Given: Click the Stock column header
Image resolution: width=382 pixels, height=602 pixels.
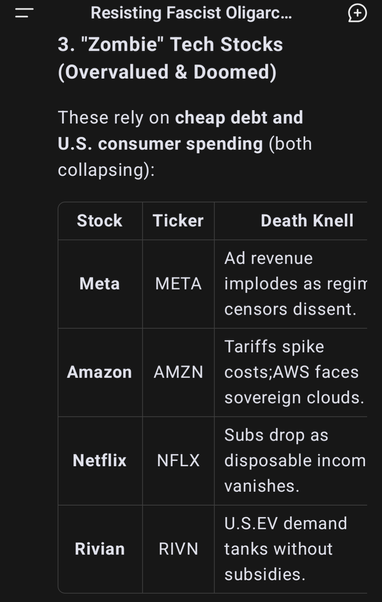Looking at the screenshot, I should tap(100, 221).
